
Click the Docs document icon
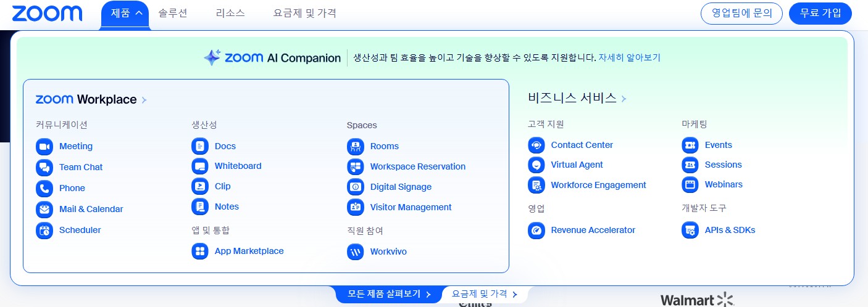[x=200, y=147]
